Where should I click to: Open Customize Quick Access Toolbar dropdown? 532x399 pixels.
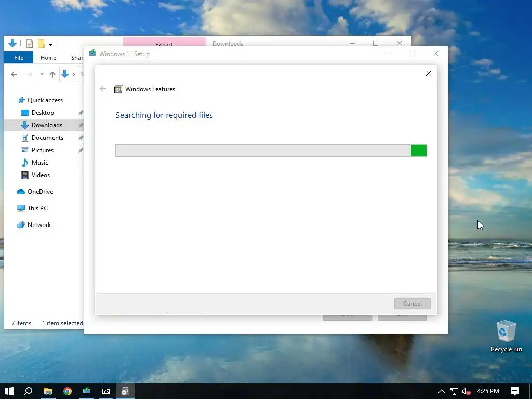pyautogui.click(x=50, y=44)
